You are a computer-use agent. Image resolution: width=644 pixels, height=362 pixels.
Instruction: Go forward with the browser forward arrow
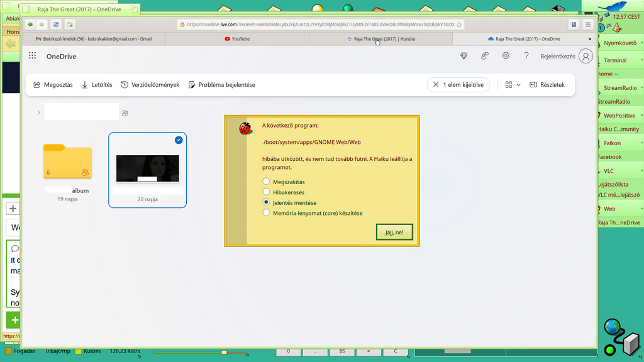(42, 25)
